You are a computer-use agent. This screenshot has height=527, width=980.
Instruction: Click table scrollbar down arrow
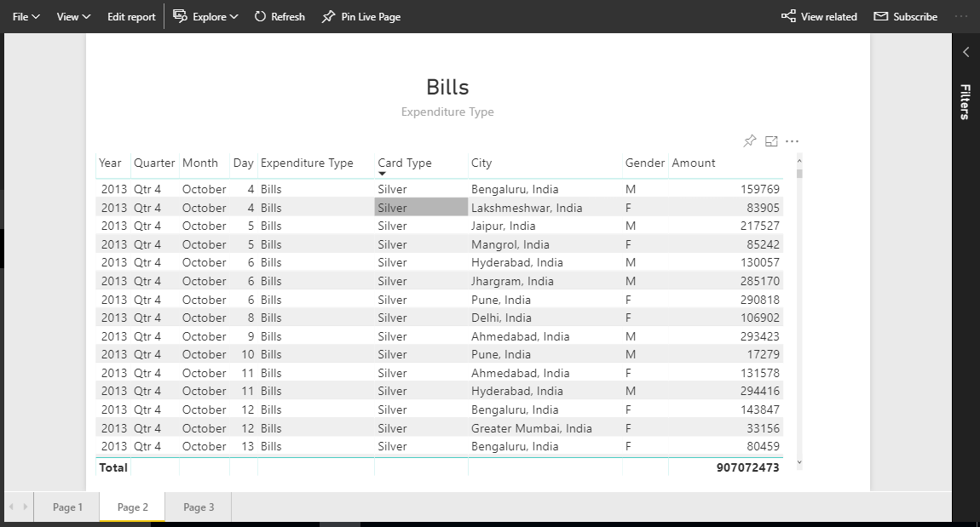pyautogui.click(x=799, y=462)
